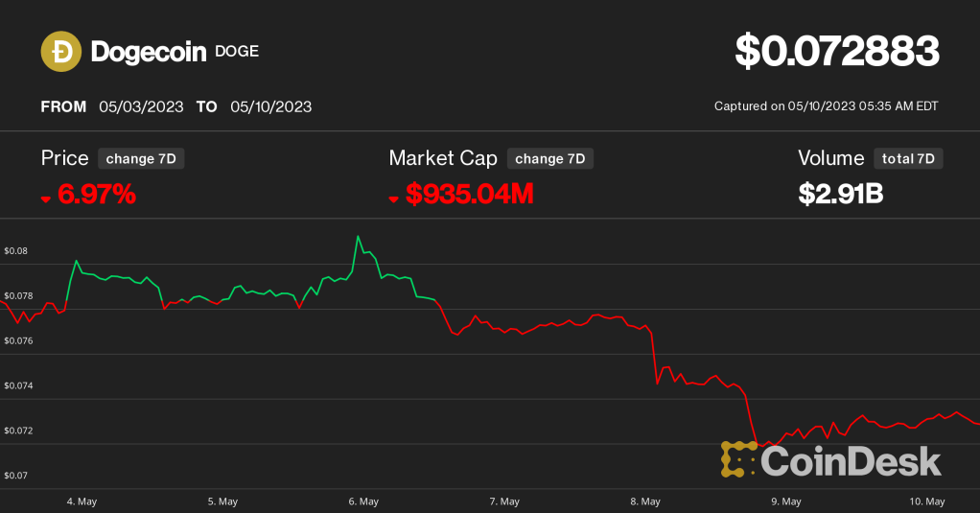The image size is (980, 513).
Task: Select the TO date 05/10/2023
Action: pyautogui.click(x=271, y=106)
